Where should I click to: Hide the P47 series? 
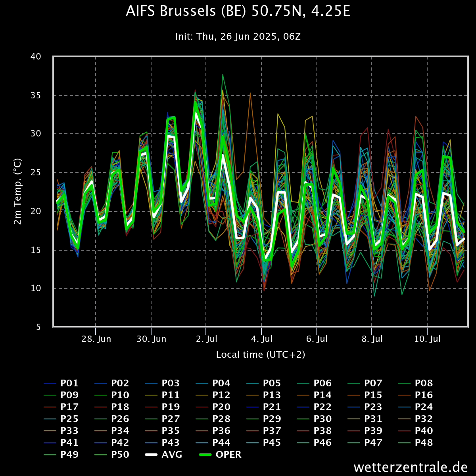[x=365, y=443]
